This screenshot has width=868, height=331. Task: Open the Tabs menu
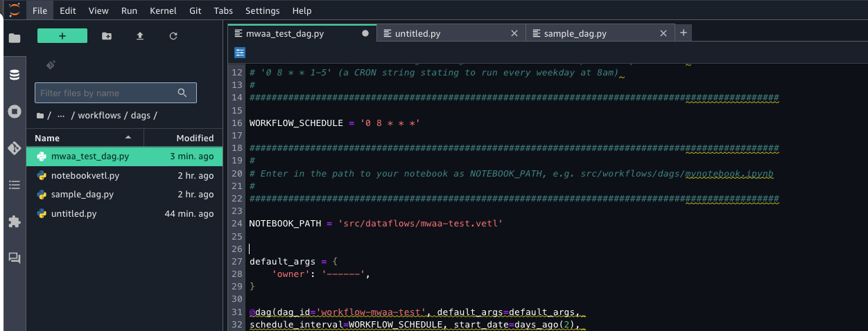(x=223, y=11)
